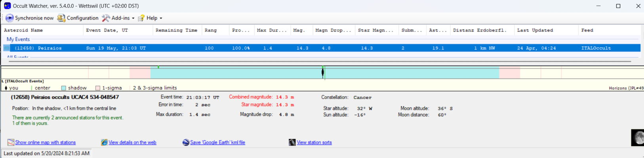Click the station sorts icon
Image resolution: width=644 pixels, height=158 pixels.
[292, 143]
